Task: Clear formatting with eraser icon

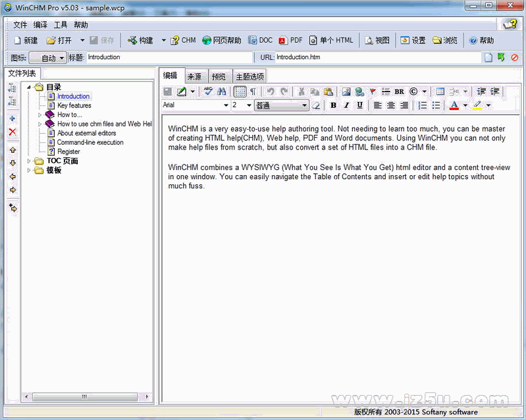Action: pos(316,105)
